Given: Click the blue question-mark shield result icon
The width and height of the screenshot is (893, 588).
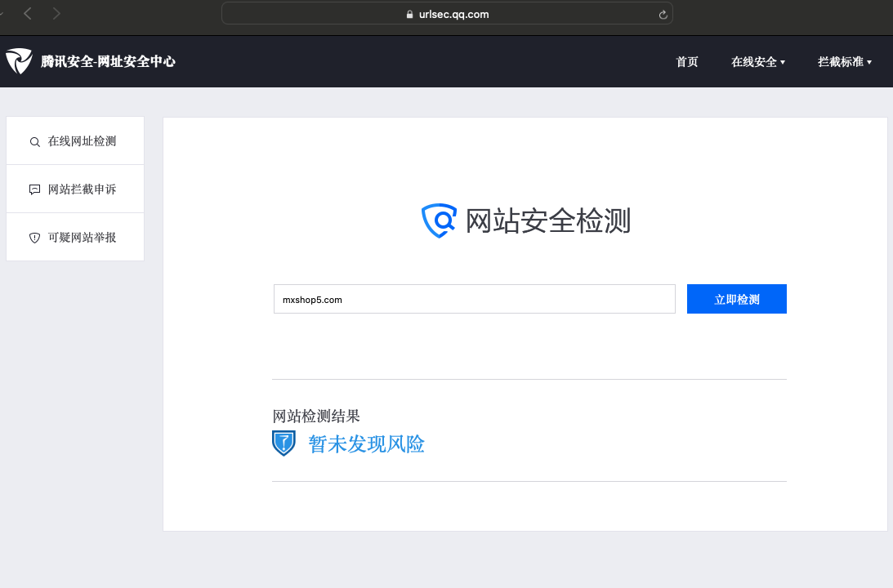Looking at the screenshot, I should (284, 443).
